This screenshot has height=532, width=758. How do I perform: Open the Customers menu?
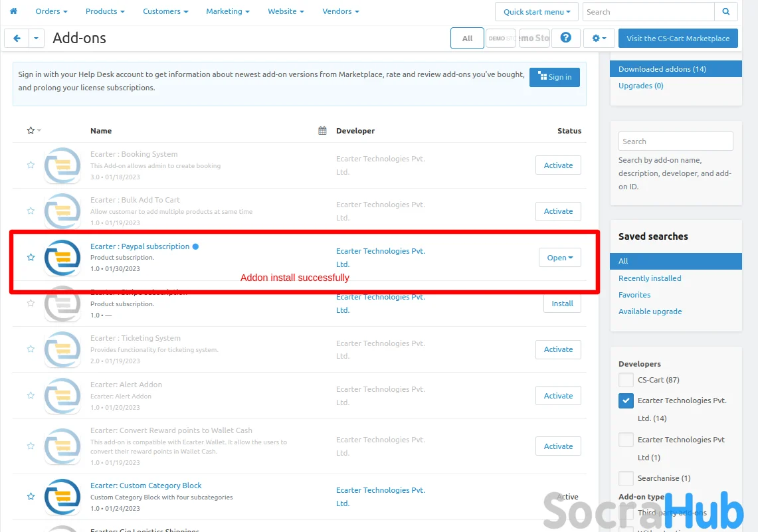click(x=165, y=11)
